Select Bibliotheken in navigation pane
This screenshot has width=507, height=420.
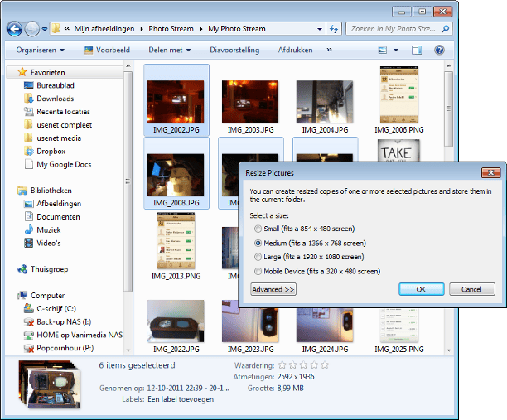(x=45, y=191)
